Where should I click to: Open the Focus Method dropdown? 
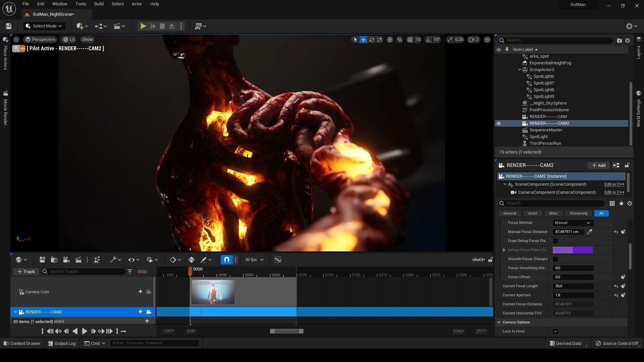click(573, 223)
